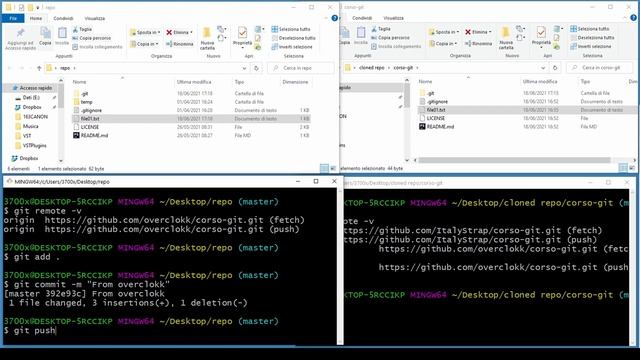Pin to Accesso rapido in repo window
640x360 pixels.
[20, 39]
